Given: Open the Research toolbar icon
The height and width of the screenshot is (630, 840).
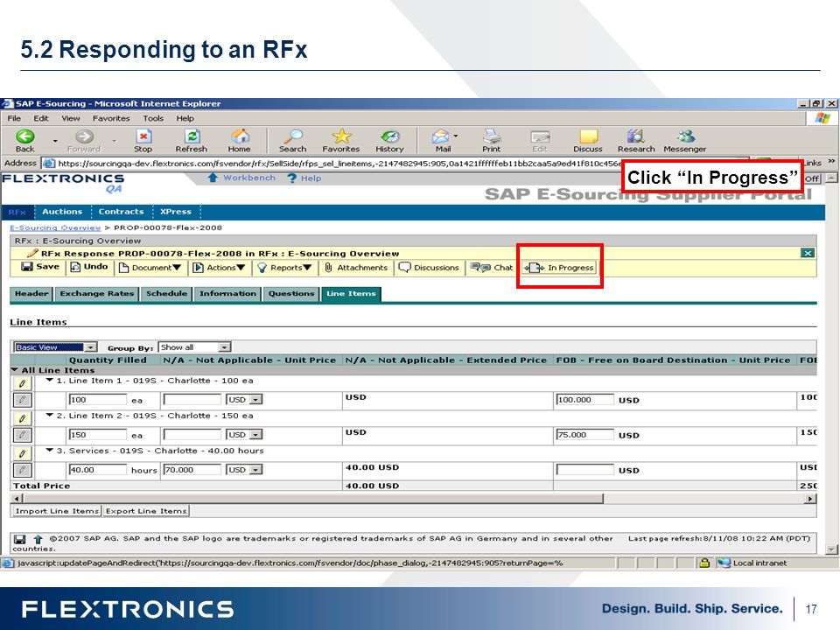Looking at the screenshot, I should [636, 140].
